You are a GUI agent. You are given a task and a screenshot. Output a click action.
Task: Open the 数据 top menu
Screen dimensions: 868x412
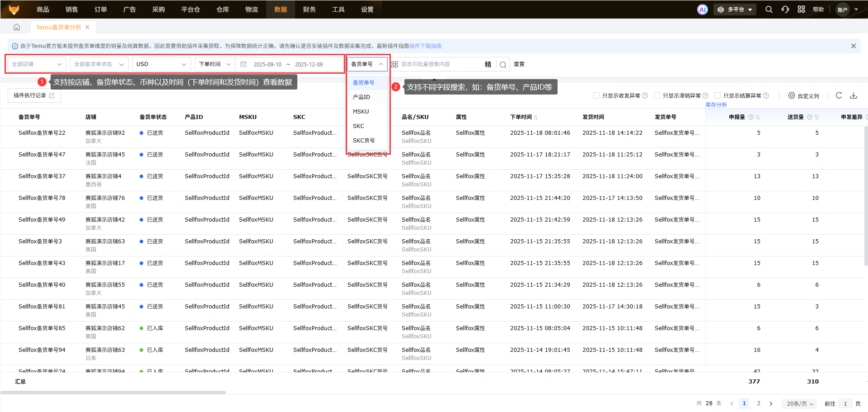[281, 9]
